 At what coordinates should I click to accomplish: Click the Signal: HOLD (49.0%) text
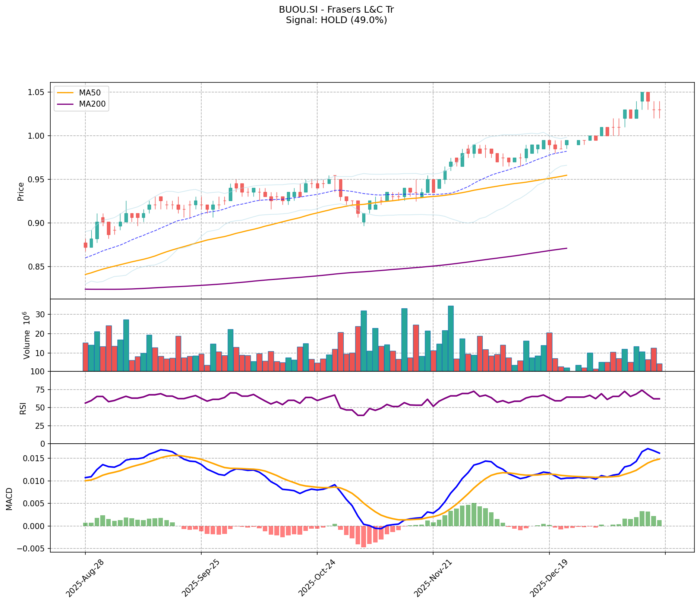[336, 20]
